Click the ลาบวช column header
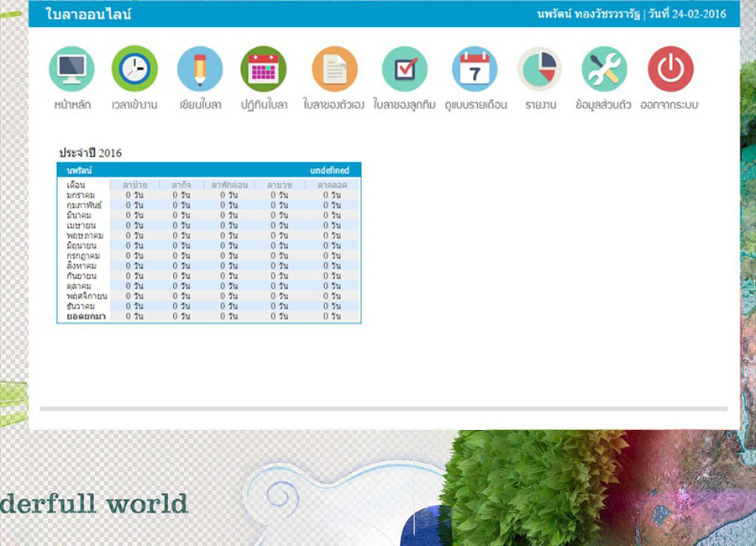The width and height of the screenshot is (756, 546). tap(280, 185)
